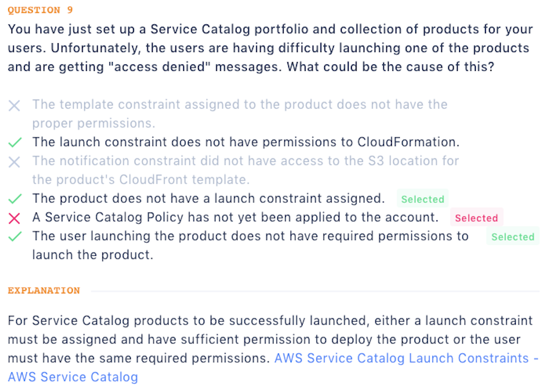Click red X beside Service Catalog Policy answer
This screenshot has height=392, width=548.
pos(14,218)
